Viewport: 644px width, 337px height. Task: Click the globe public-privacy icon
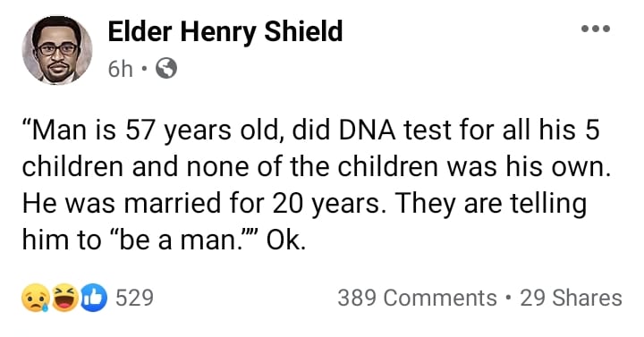166,69
